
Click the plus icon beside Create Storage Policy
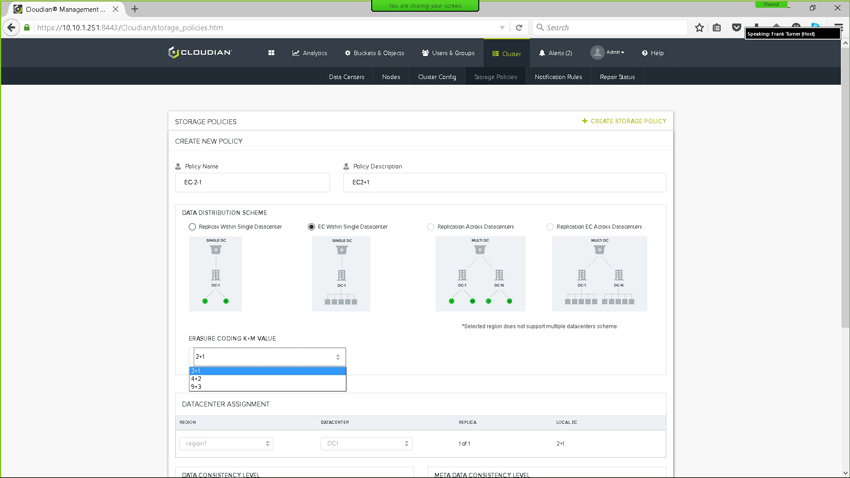tap(584, 121)
